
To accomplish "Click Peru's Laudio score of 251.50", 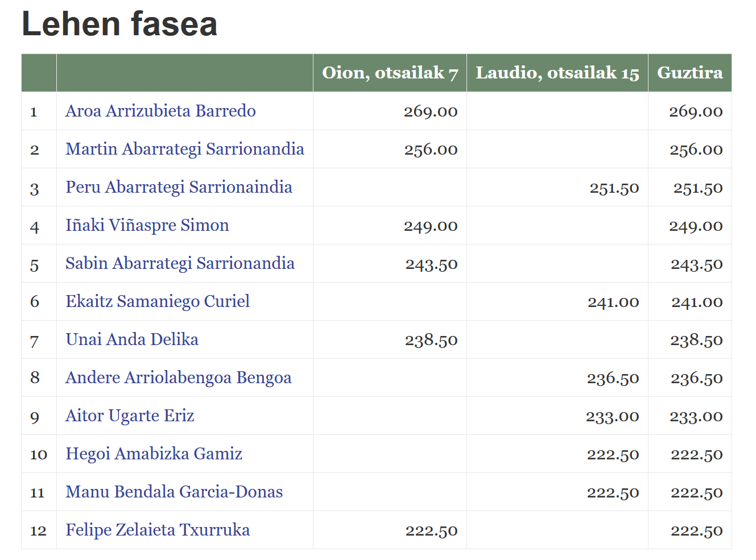I will [614, 188].
